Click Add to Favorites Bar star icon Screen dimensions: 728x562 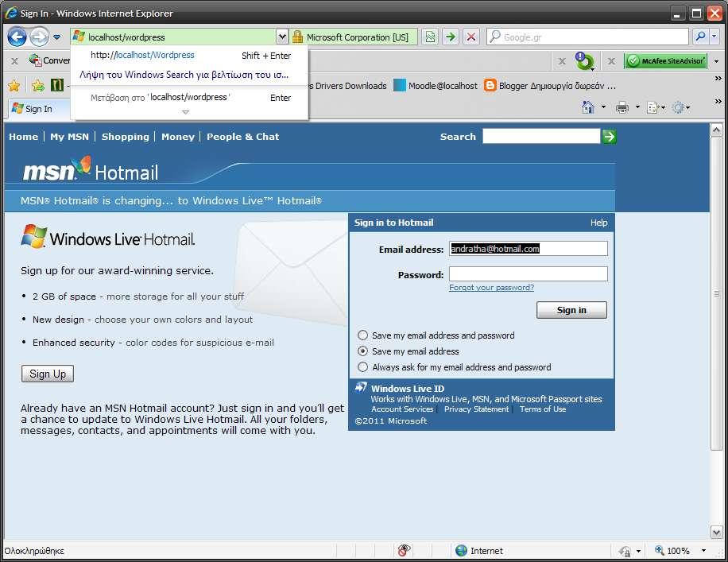pos(38,86)
